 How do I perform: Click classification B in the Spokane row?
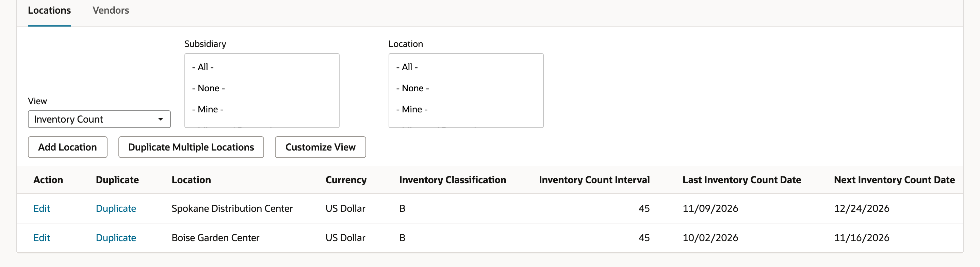pos(402,208)
